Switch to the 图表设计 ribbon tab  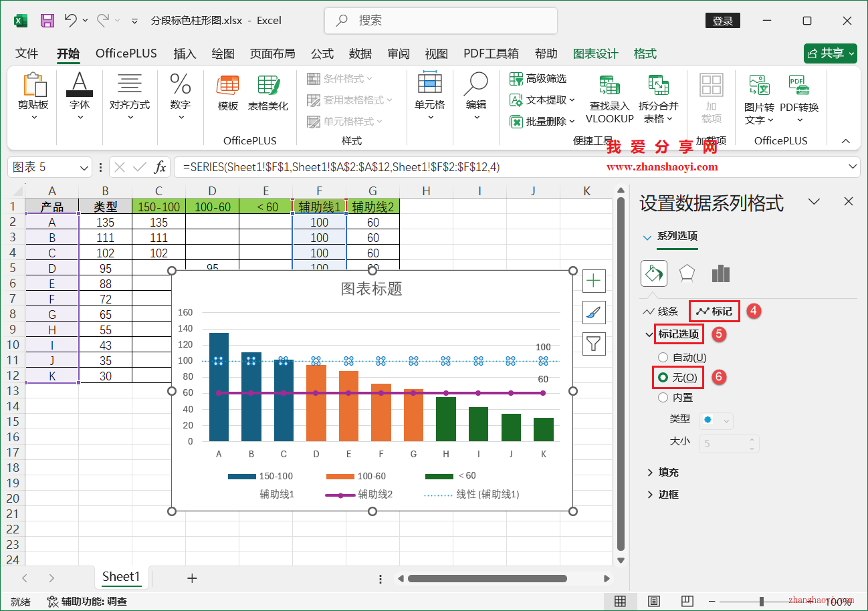(x=594, y=53)
